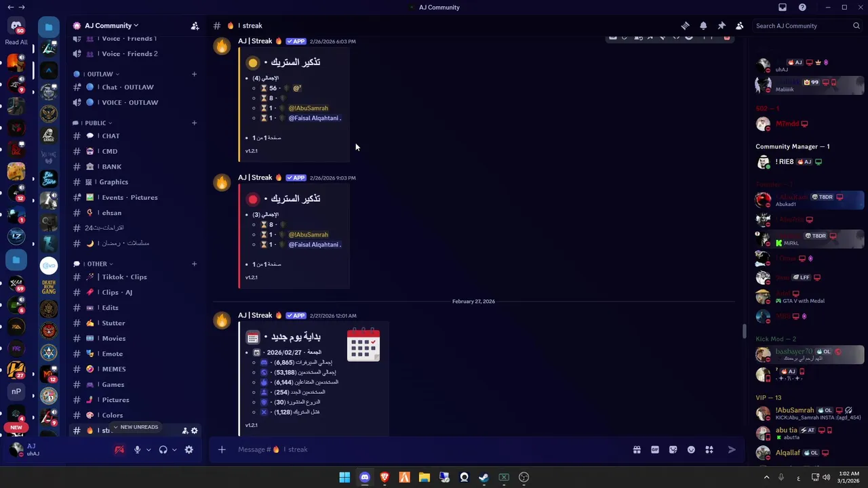Open member !AbuSamrah in member list
The width and height of the screenshot is (868, 488).
(x=809, y=413)
